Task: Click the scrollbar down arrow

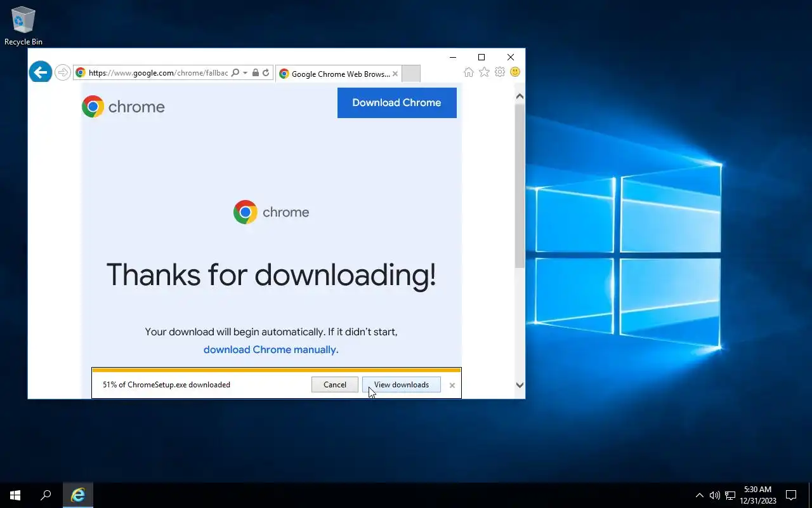Action: [520, 385]
